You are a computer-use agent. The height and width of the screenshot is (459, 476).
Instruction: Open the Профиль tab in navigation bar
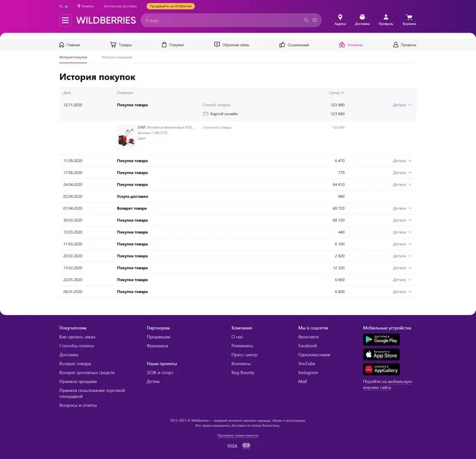tap(405, 45)
